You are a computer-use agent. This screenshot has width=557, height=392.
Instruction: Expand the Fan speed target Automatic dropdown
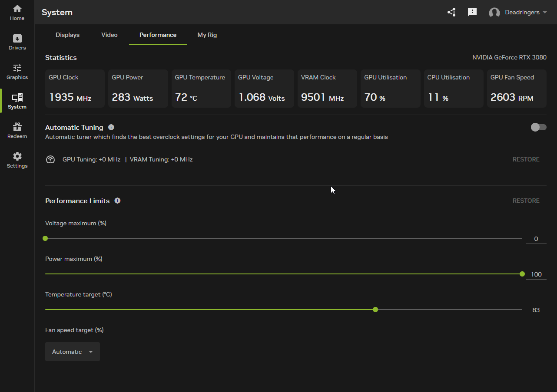pos(73,352)
